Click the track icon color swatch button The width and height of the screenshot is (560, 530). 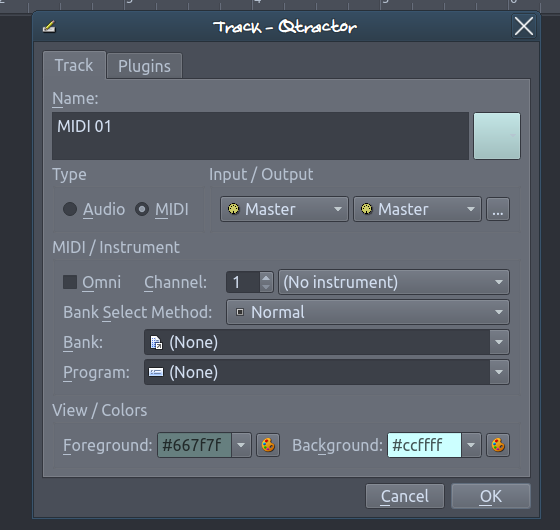click(497, 136)
